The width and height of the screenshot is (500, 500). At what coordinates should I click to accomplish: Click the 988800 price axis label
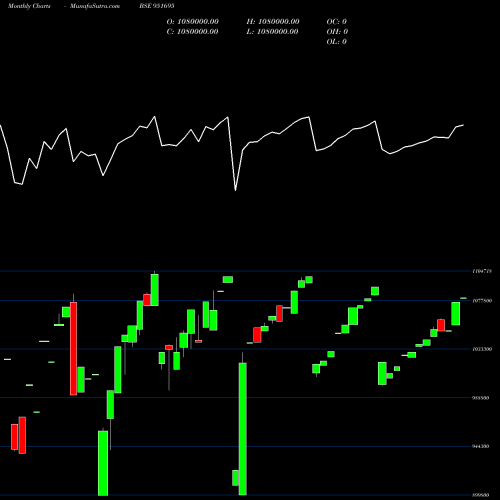(481, 398)
